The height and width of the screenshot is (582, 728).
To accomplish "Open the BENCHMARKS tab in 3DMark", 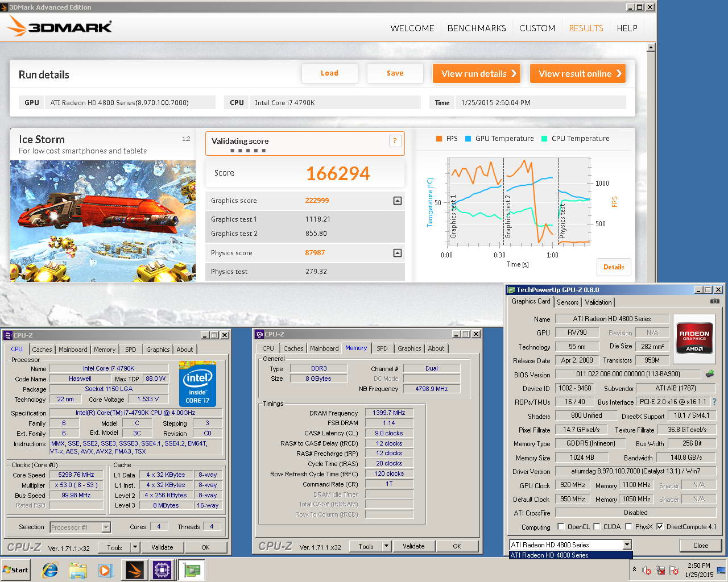I will point(477,28).
